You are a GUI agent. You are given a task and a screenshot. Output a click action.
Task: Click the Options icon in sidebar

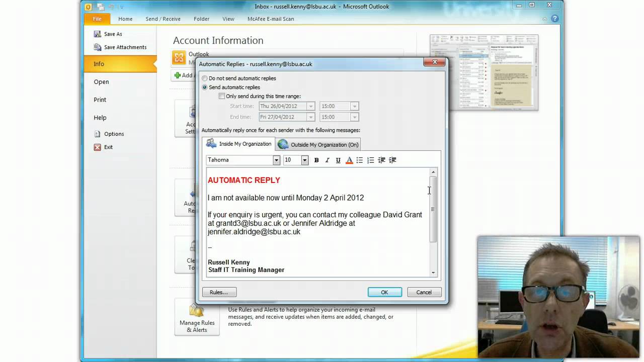98,134
